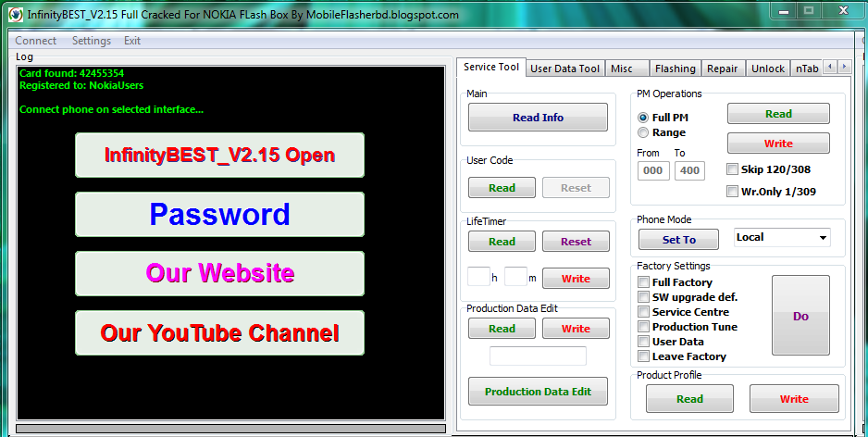Screen dimensions: 868x437
Task: Enable Skip 120/308 checkbox
Action: (x=732, y=169)
